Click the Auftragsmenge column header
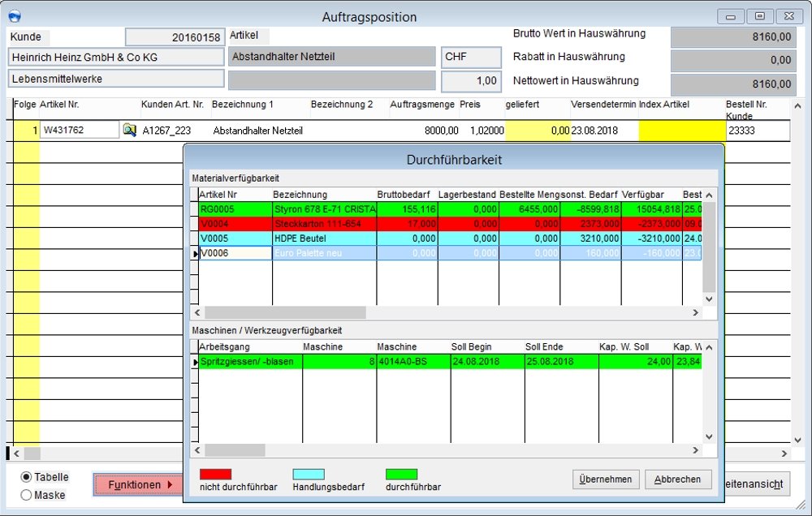 coord(422,104)
